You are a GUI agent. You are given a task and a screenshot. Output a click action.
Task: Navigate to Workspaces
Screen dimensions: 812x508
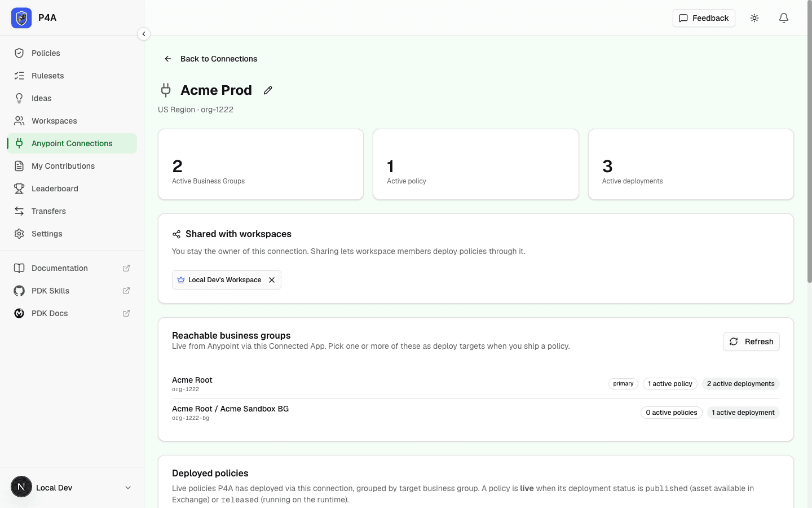click(72, 121)
